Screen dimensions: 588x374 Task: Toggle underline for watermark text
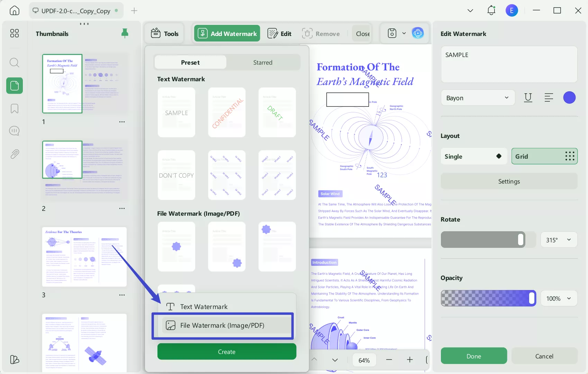[528, 98]
